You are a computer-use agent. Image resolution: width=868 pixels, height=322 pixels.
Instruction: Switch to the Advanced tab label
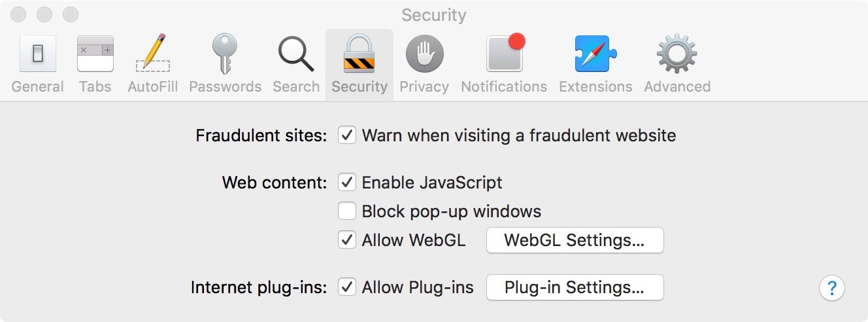click(x=677, y=87)
